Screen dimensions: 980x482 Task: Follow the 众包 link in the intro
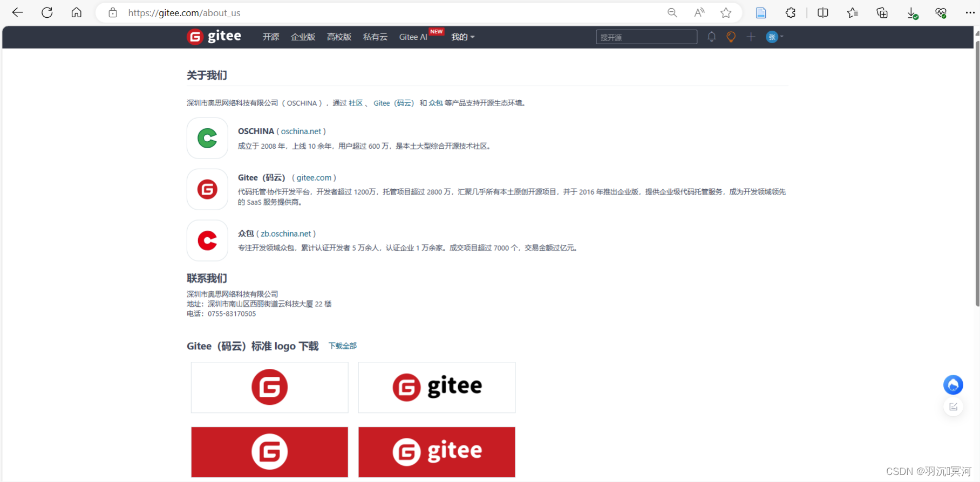(435, 103)
